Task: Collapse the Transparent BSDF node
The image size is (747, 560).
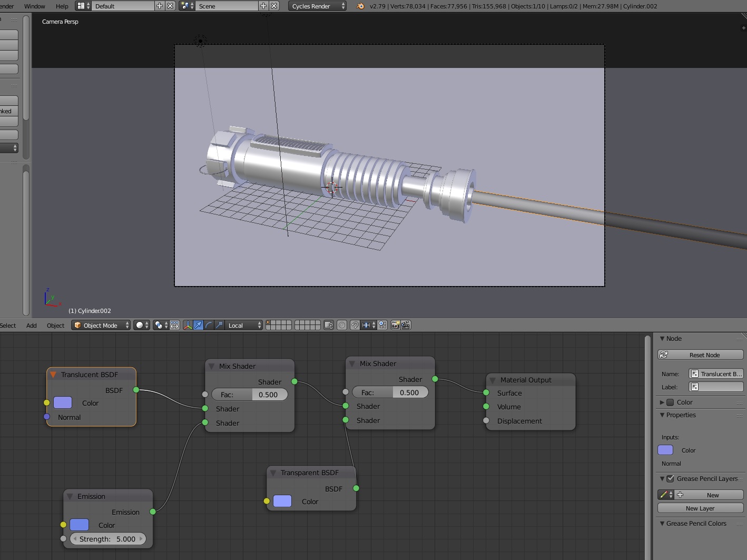Action: pyautogui.click(x=273, y=473)
